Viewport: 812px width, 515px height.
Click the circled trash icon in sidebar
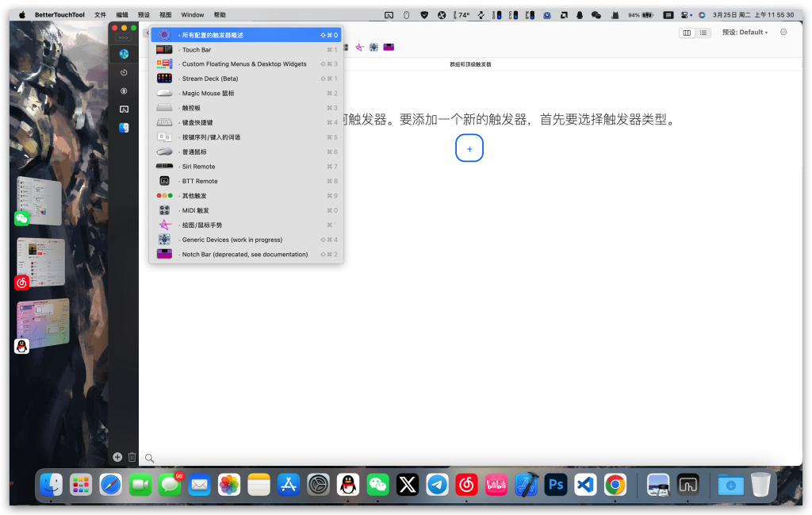click(124, 91)
